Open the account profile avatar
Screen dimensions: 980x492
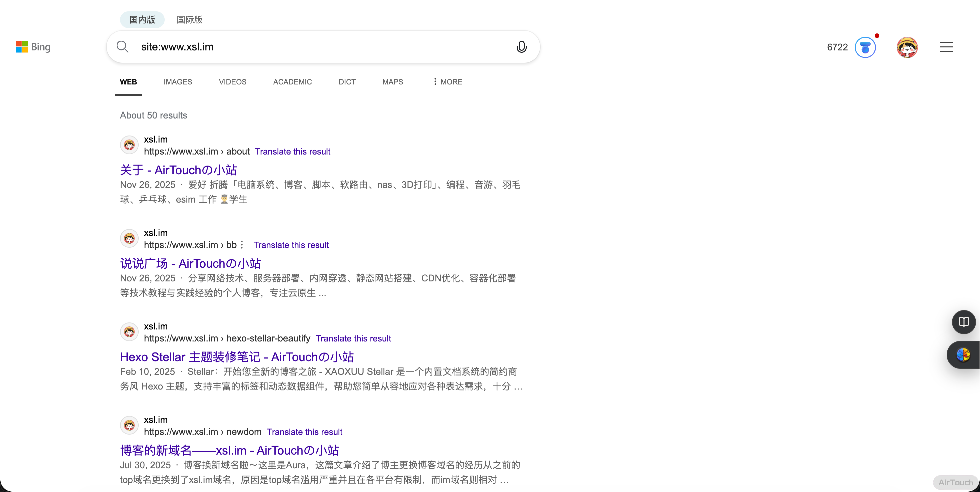coord(907,47)
